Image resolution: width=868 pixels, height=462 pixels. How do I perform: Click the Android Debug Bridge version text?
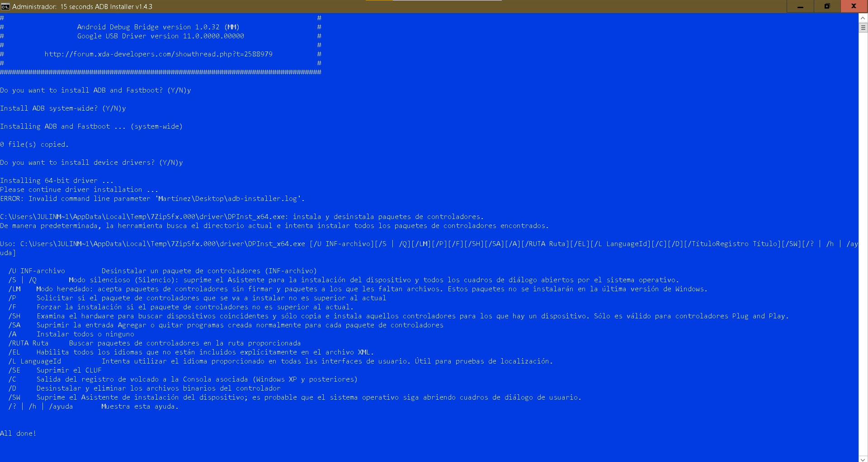click(158, 27)
